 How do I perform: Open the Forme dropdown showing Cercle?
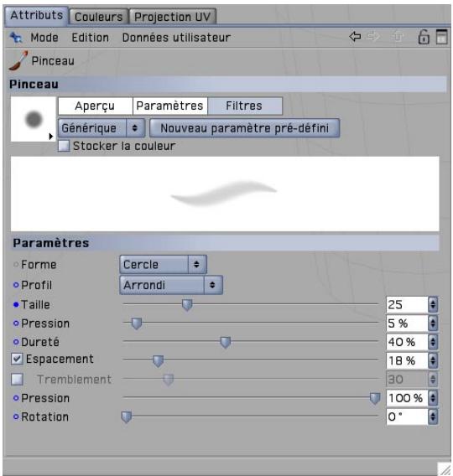pyautogui.click(x=163, y=265)
